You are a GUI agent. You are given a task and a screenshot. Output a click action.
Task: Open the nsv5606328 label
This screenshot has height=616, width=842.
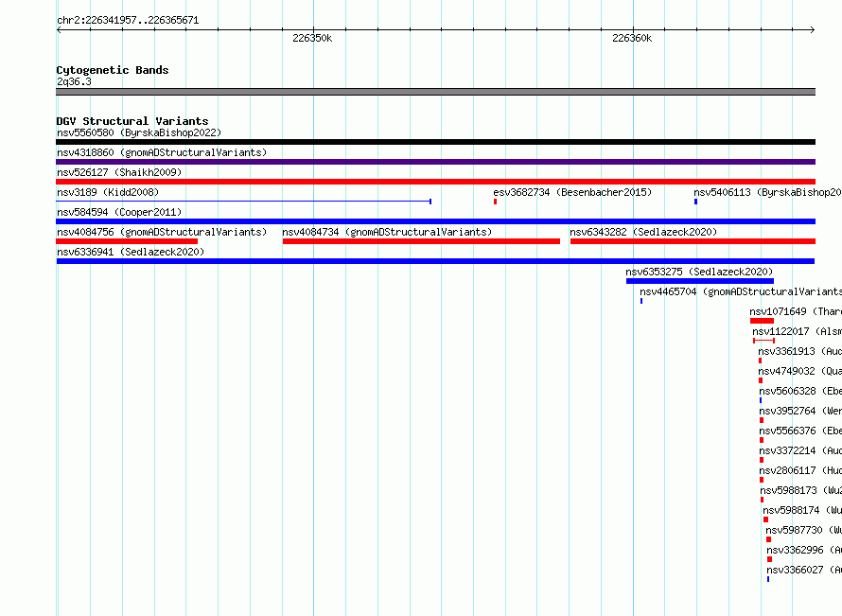(x=800, y=391)
